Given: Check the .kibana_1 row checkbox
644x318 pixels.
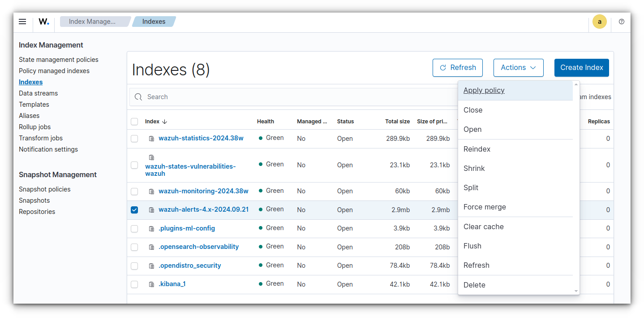Looking at the screenshot, I should [134, 284].
